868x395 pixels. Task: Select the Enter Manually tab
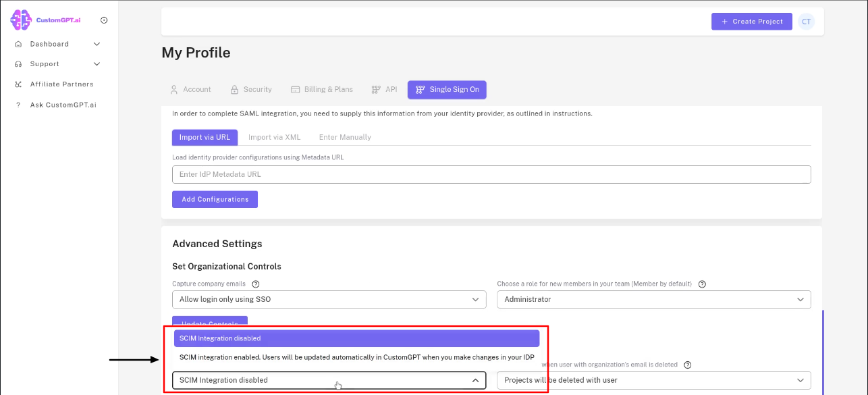point(345,137)
